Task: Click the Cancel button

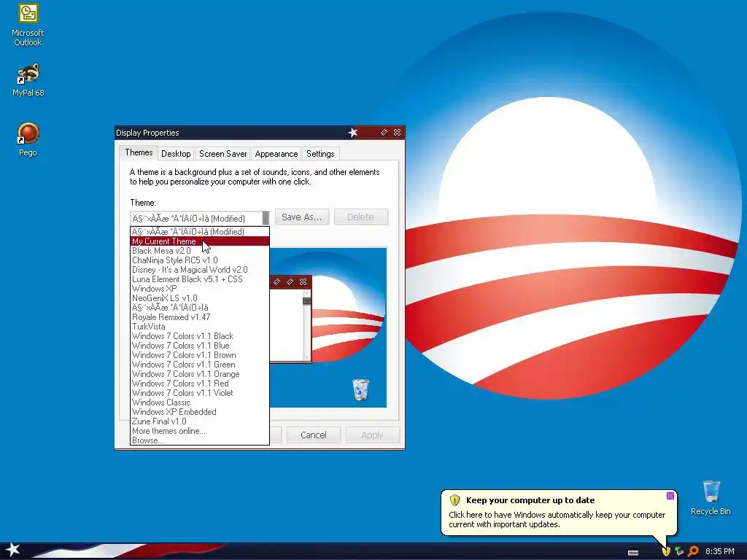Action: click(314, 435)
